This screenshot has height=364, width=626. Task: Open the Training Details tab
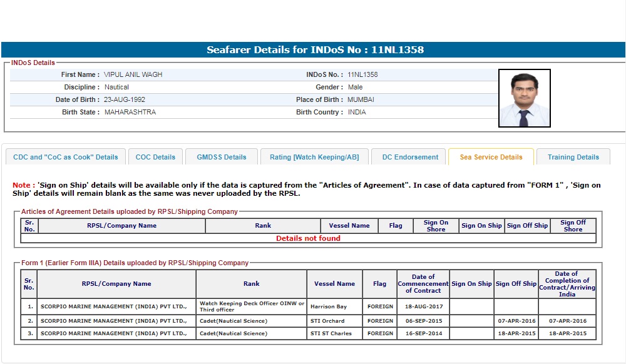point(573,157)
